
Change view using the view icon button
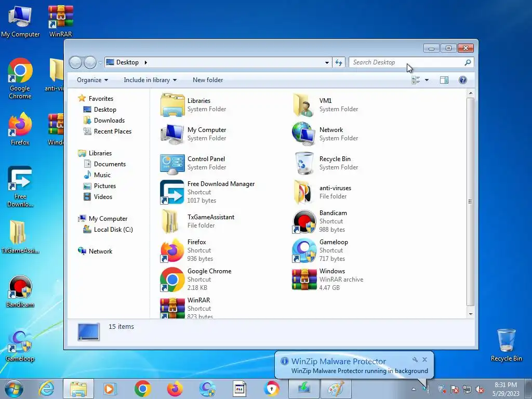416,80
